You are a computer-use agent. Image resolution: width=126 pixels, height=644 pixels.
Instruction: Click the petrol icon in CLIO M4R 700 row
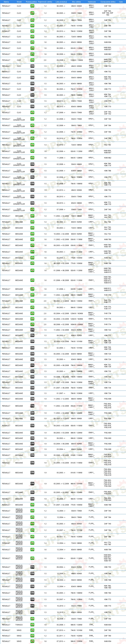coord(32,60)
